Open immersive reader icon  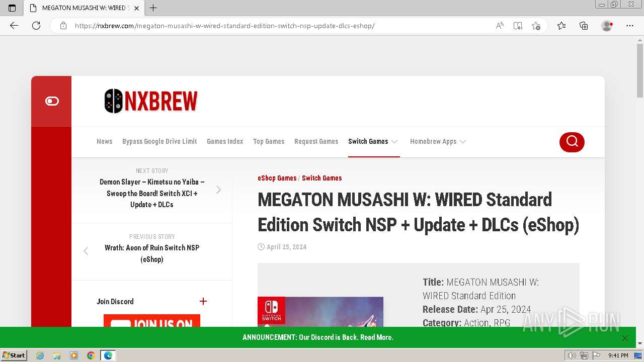(518, 26)
